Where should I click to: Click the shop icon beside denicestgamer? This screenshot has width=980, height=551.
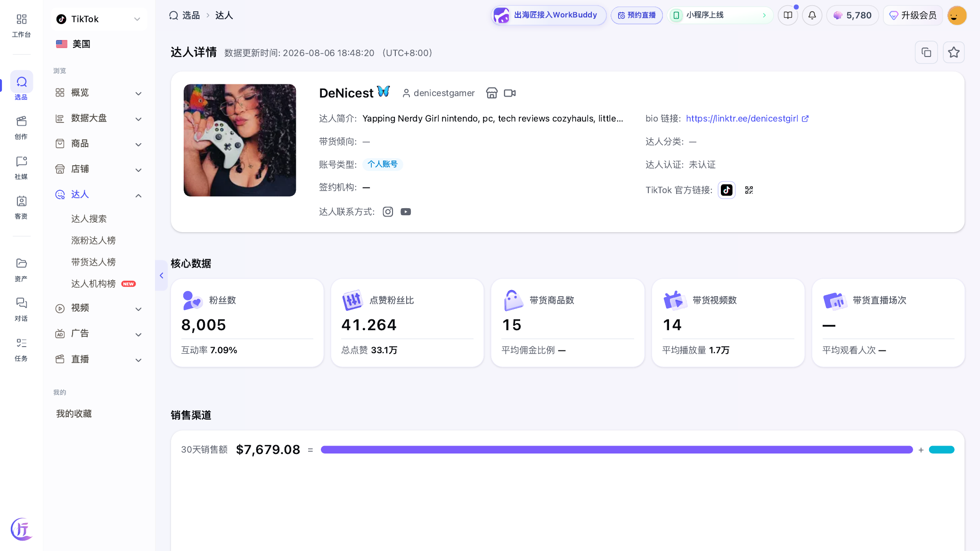(491, 93)
